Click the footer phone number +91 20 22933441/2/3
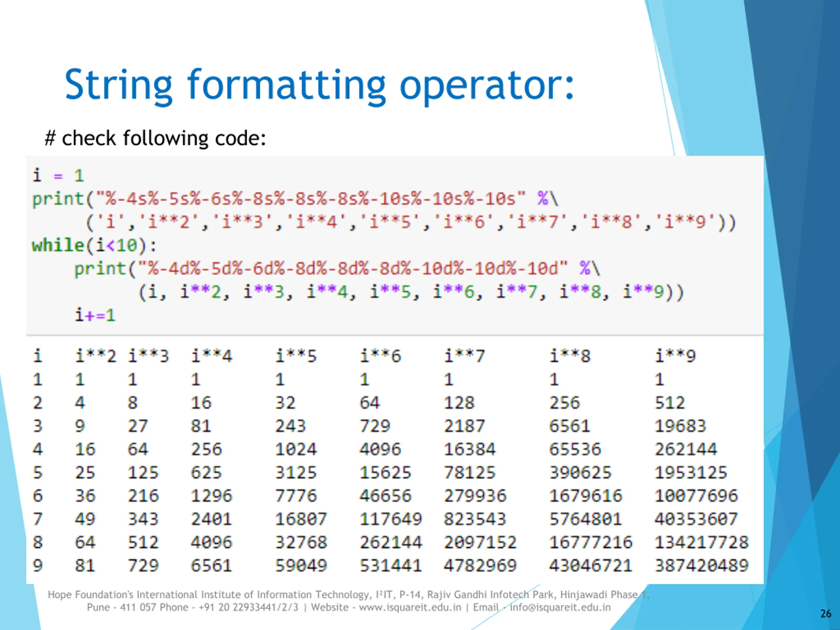Image resolution: width=840 pixels, height=630 pixels. pyautogui.click(x=248, y=607)
